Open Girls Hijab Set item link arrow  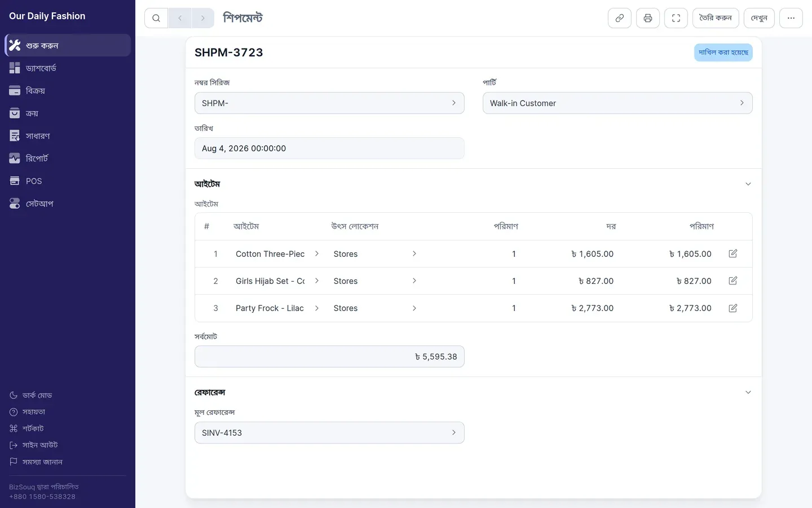point(317,281)
